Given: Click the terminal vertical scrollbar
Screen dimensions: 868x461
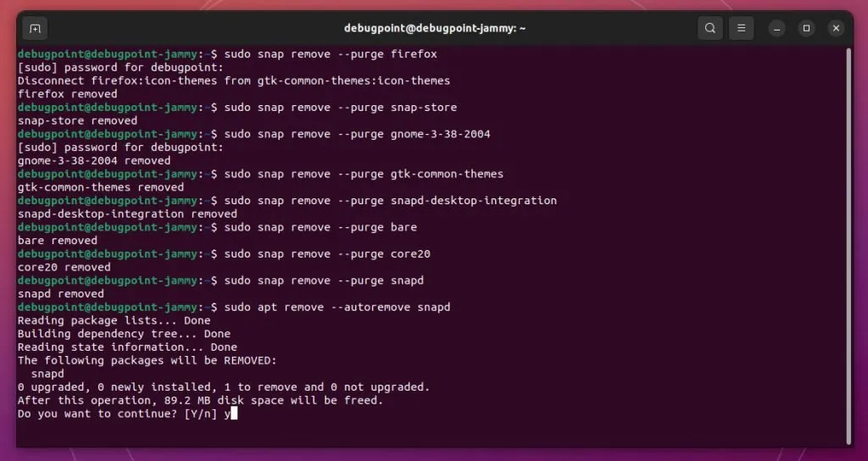Looking at the screenshot, I should (x=849, y=247).
